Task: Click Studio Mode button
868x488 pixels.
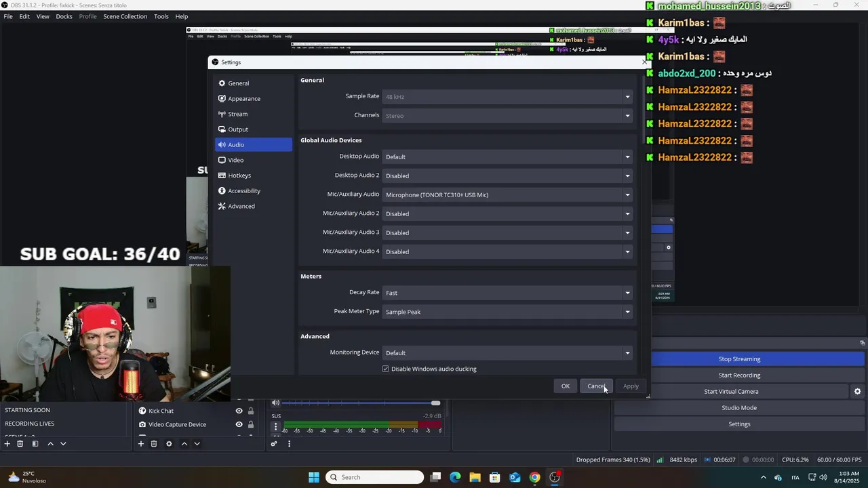Action: (739, 408)
